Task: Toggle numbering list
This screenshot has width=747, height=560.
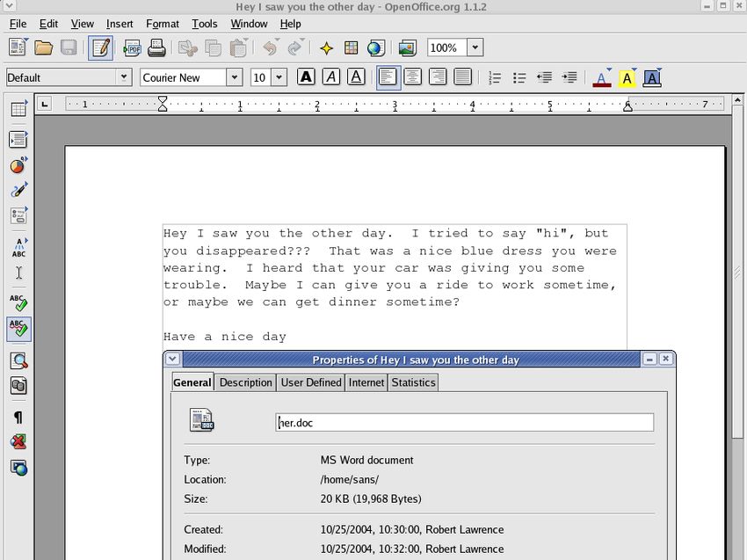Action: click(x=495, y=77)
